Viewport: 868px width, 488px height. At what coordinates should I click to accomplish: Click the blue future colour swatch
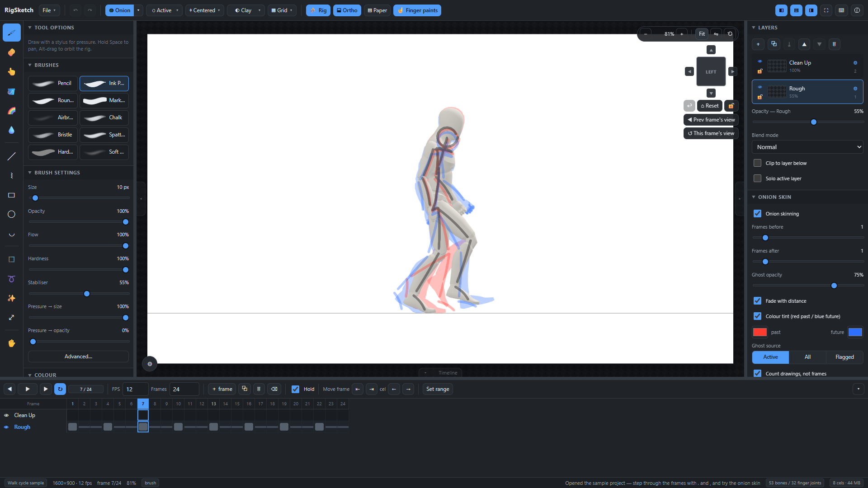[855, 332]
